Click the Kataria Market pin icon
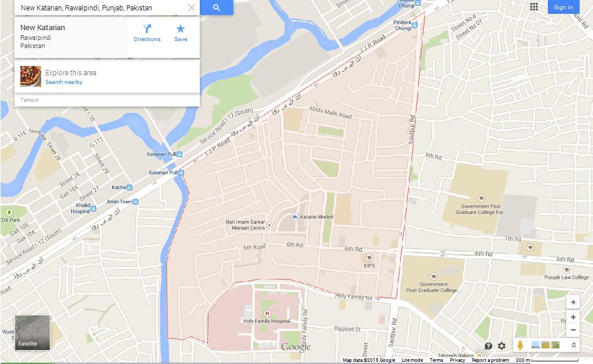593x364 pixels. tap(295, 216)
